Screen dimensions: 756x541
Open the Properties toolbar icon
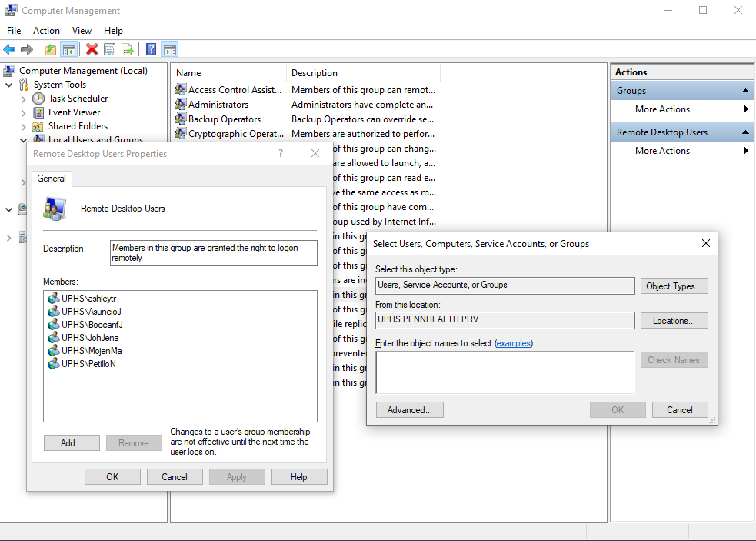[x=110, y=49]
